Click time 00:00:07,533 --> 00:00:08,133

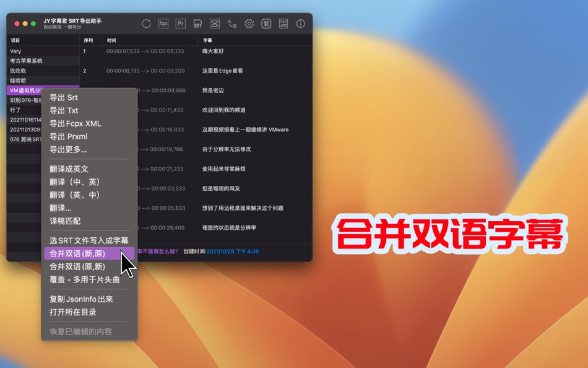coord(145,51)
